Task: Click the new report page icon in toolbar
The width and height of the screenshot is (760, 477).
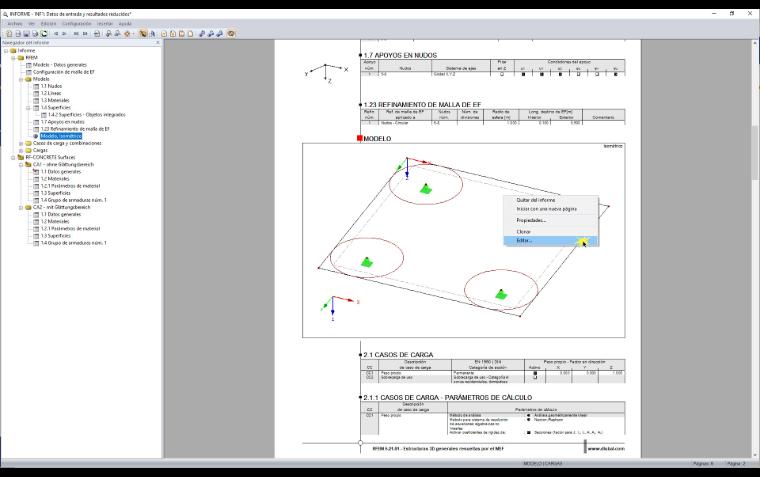Action: 9,33
